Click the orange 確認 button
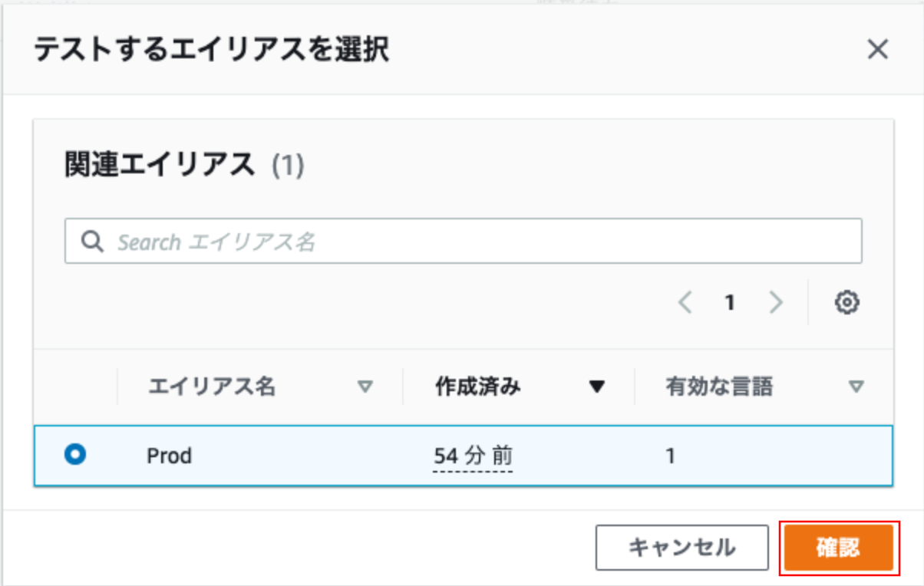The height and width of the screenshot is (586, 924). click(838, 548)
